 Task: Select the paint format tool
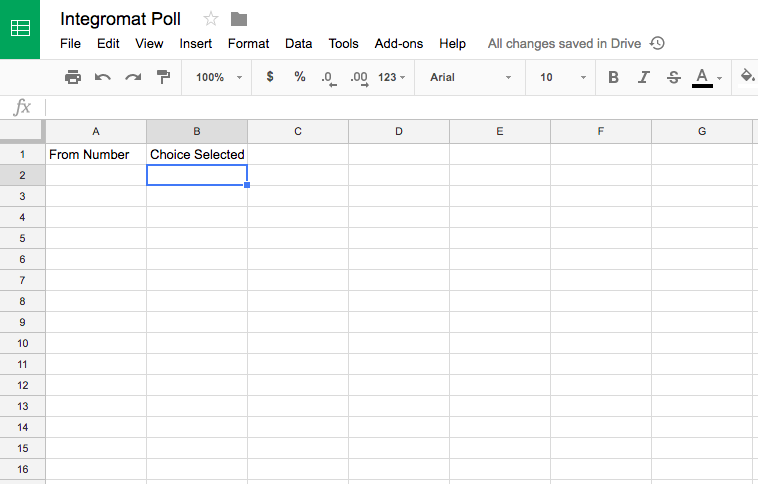click(163, 77)
